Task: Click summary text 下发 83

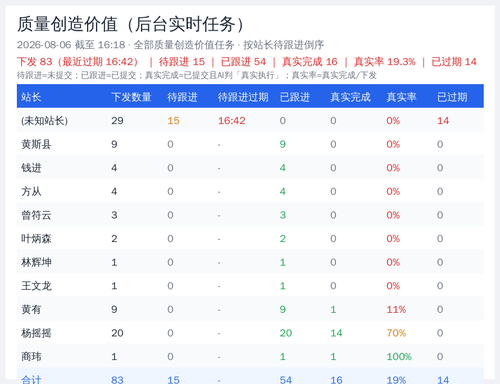Action: point(35,62)
